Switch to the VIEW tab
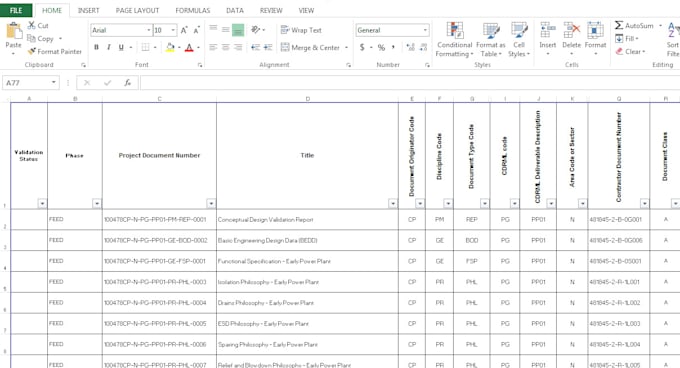The width and height of the screenshot is (680, 368). (x=306, y=10)
